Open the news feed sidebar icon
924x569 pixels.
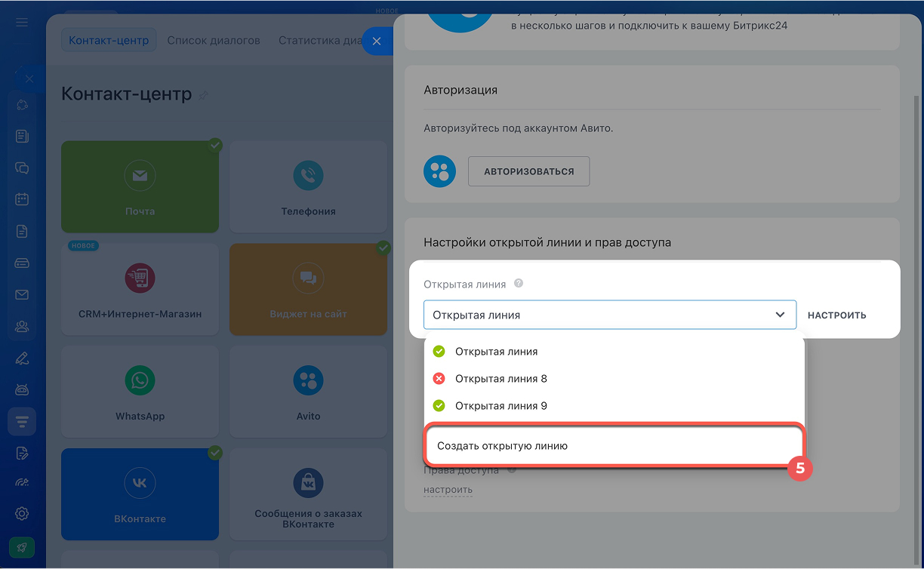pos(22,137)
